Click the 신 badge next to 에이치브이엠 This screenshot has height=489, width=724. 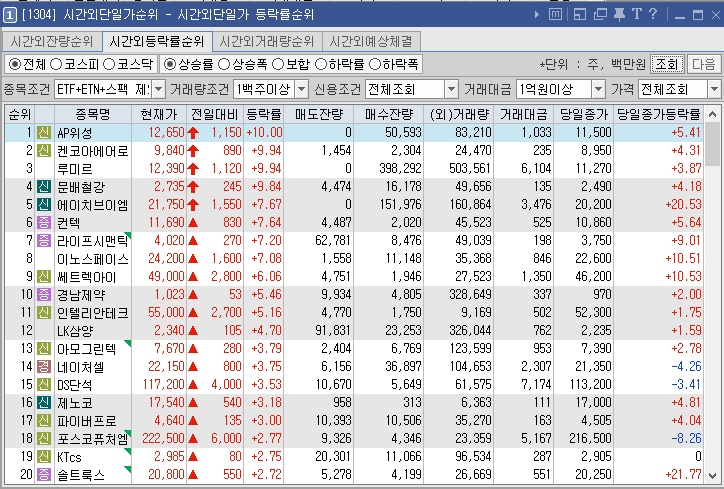click(x=44, y=205)
